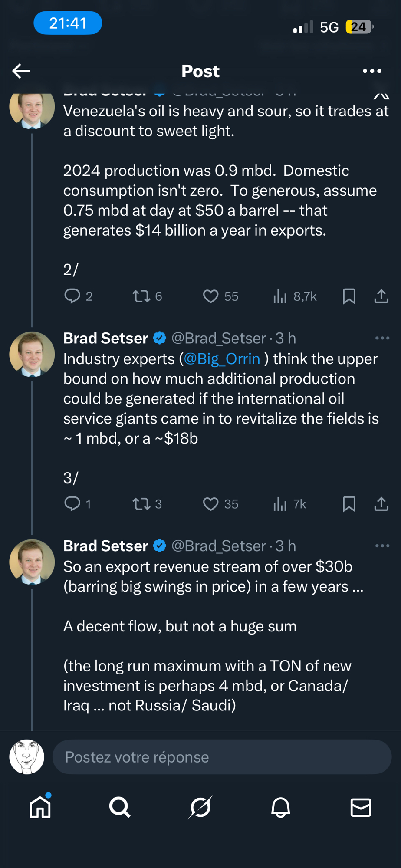401x868 pixels.
Task: Open more options on the $30b tweet
Action: tap(382, 546)
